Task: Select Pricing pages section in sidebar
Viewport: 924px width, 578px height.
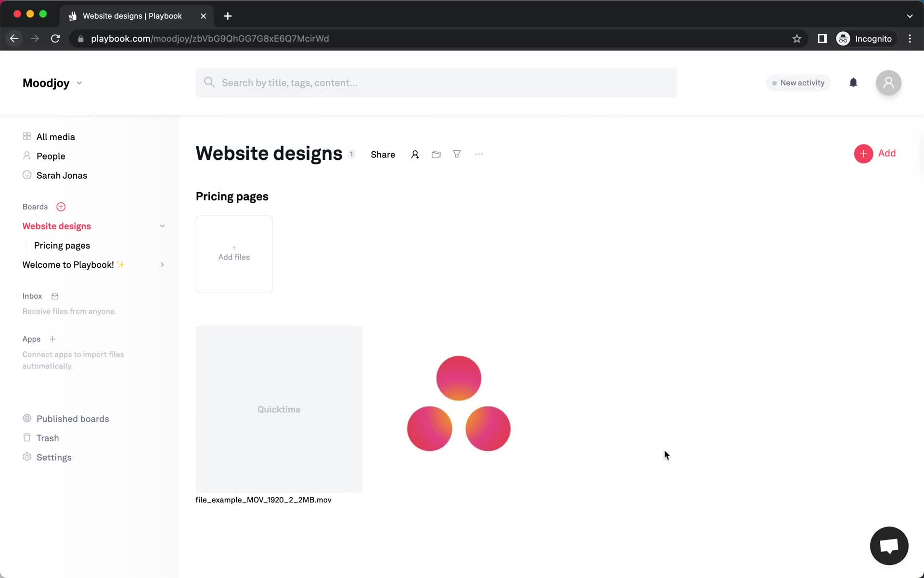Action: (62, 245)
